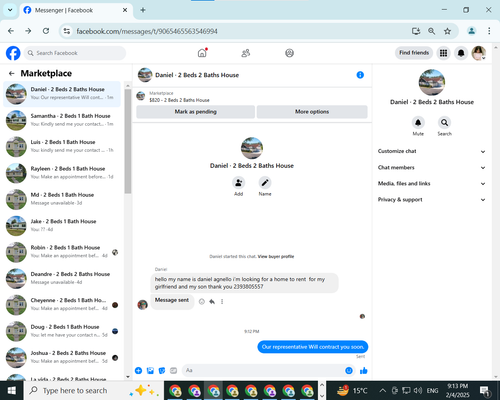The width and height of the screenshot is (500, 400).
Task: Expand Customize chat section
Action: pyautogui.click(x=432, y=151)
